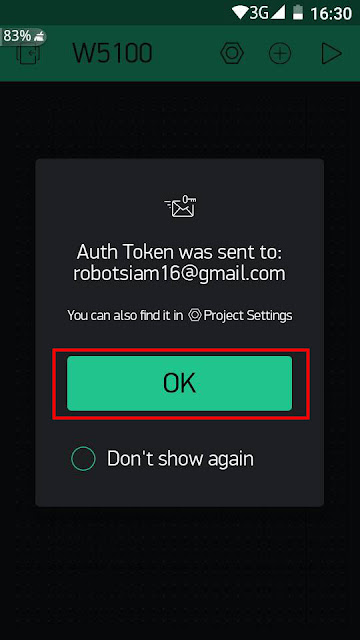Tap the 3G network indicator
This screenshot has height=640, width=360.
[260, 13]
